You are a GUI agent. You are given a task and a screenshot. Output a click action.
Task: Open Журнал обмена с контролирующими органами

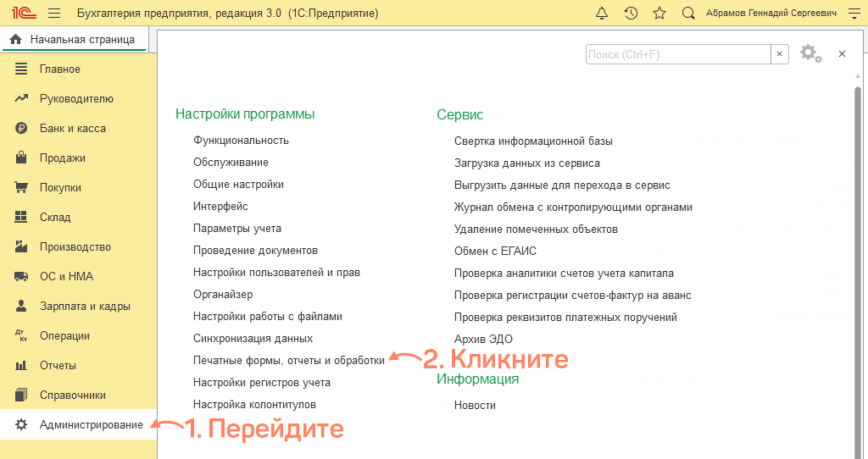coord(573,207)
